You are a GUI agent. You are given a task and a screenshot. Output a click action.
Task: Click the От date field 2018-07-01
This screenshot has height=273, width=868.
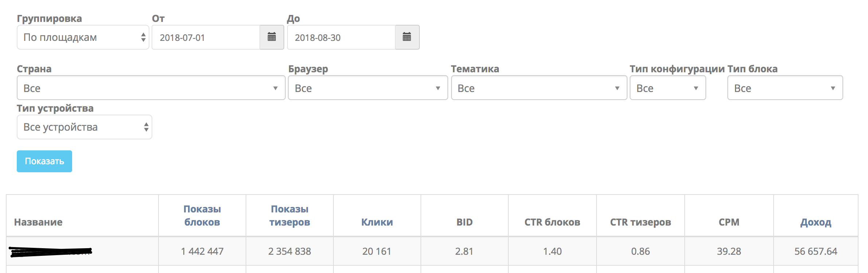(x=206, y=37)
